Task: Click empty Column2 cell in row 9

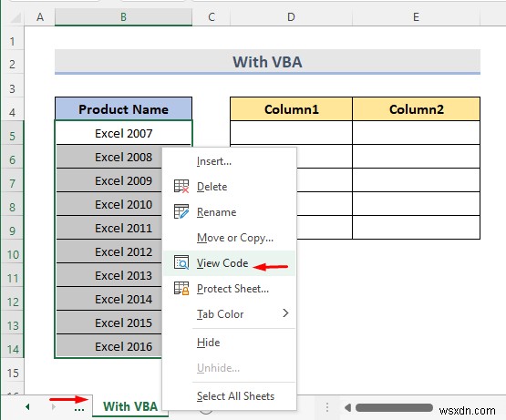Action: pyautogui.click(x=416, y=228)
